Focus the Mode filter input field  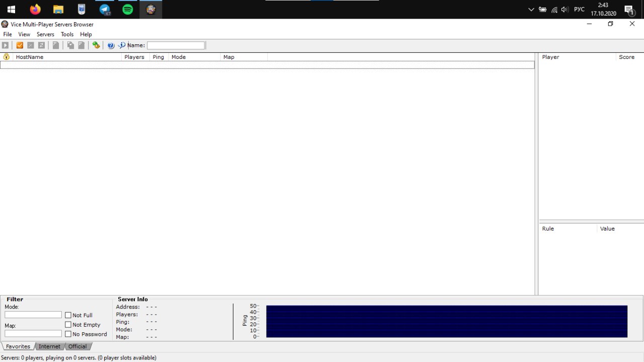point(33,315)
